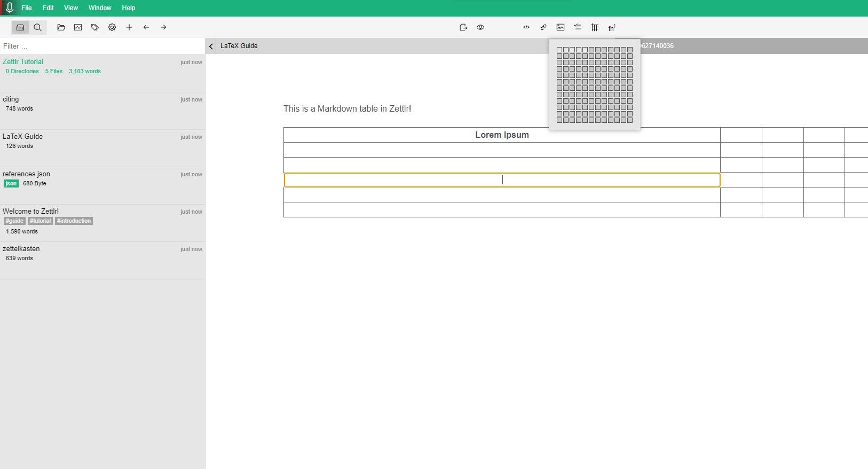Show the statistics chart icon
This screenshot has width=868, height=469.
tap(78, 27)
